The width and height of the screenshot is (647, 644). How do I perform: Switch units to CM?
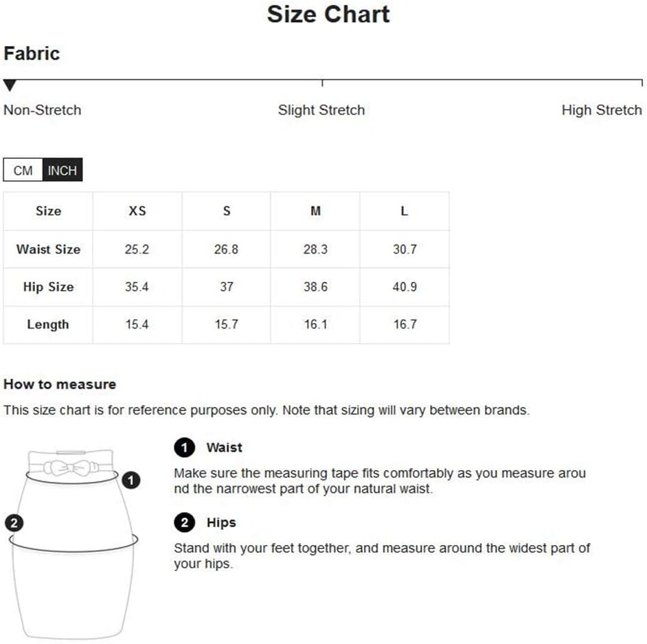pos(23,170)
